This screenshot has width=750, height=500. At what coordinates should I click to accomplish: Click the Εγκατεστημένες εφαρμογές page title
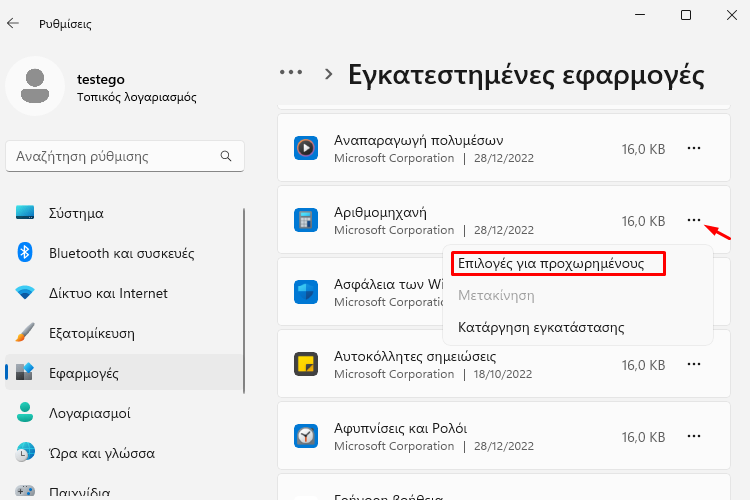(526, 76)
